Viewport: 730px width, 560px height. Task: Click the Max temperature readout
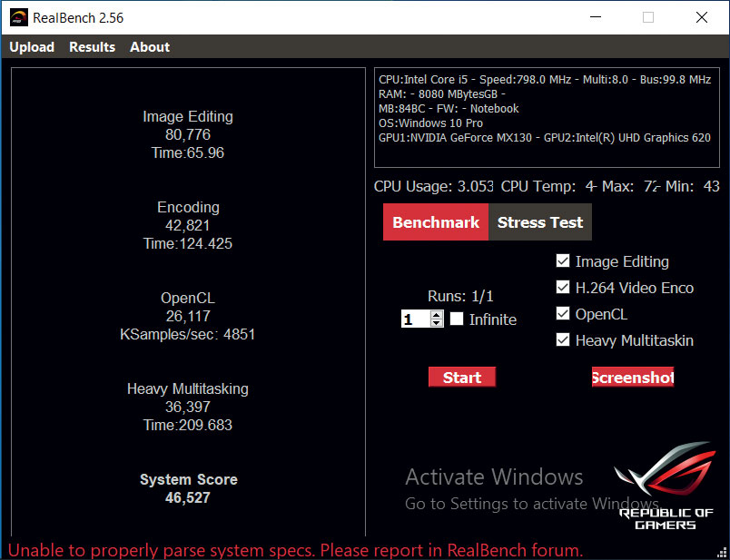click(x=631, y=187)
